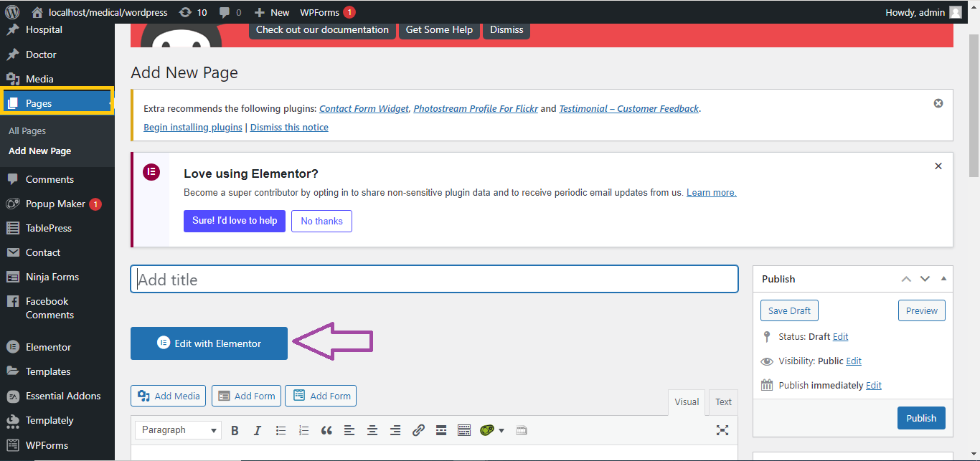This screenshot has width=980, height=461.
Task: Insert a blockquote
Action: point(326,430)
